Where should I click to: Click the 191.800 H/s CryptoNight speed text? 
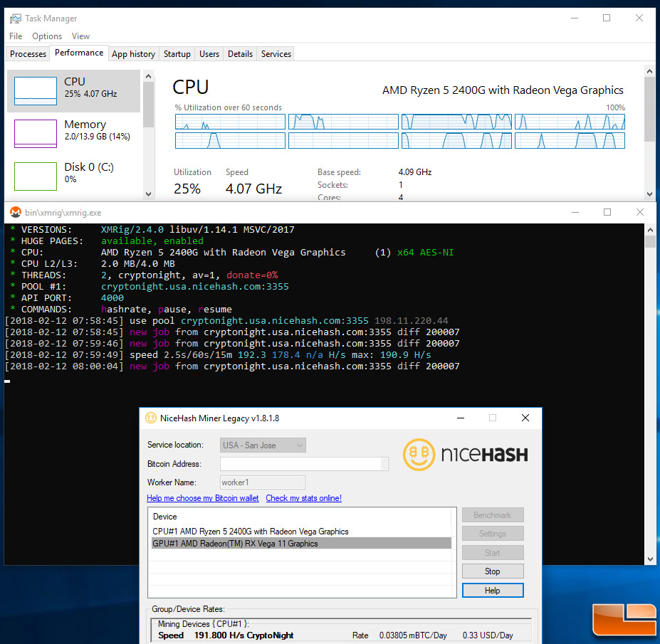click(x=243, y=635)
